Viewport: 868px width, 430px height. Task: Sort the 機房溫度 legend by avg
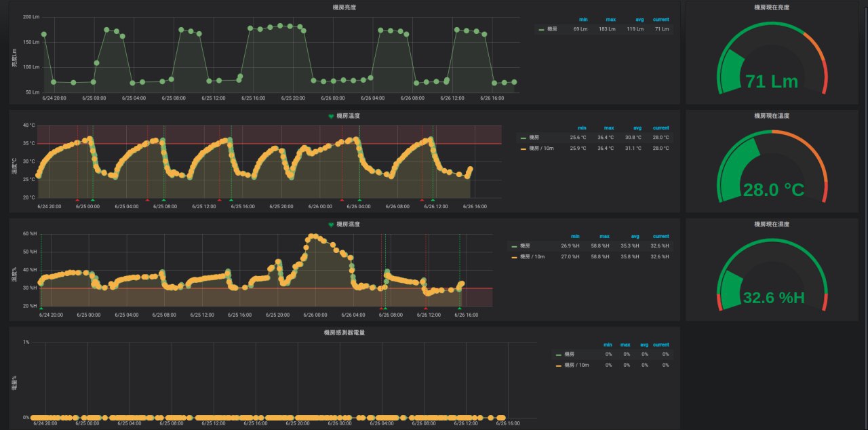pyautogui.click(x=636, y=128)
